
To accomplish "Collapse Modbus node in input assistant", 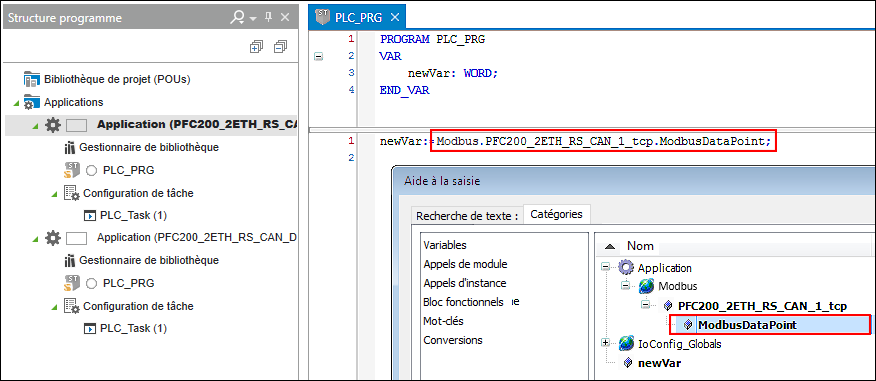I will tap(626, 286).
